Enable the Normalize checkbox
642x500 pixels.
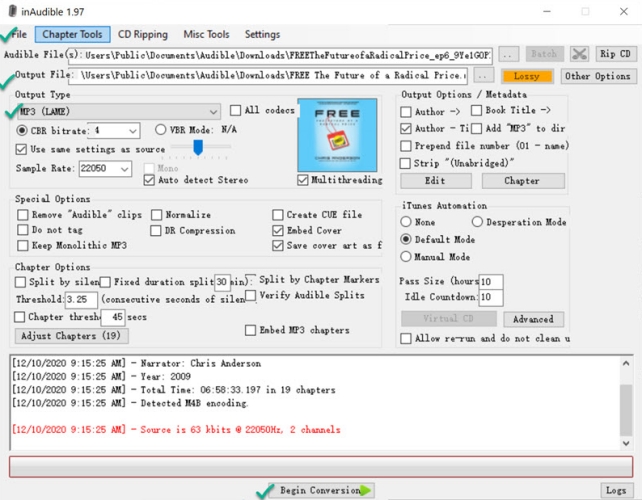point(156,215)
